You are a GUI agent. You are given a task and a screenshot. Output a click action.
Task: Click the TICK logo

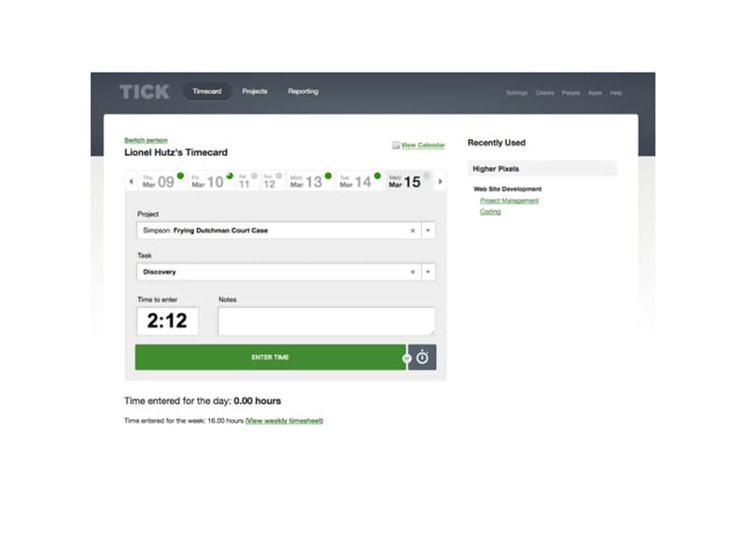click(144, 91)
